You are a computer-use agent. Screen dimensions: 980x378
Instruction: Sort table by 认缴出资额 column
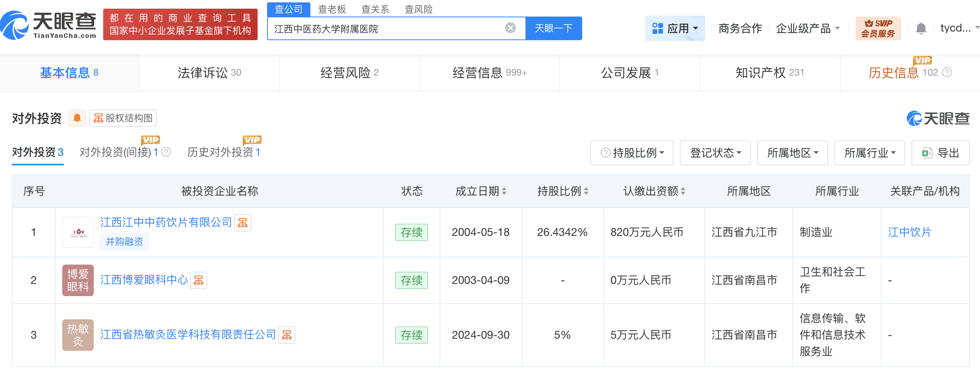pyautogui.click(x=683, y=191)
